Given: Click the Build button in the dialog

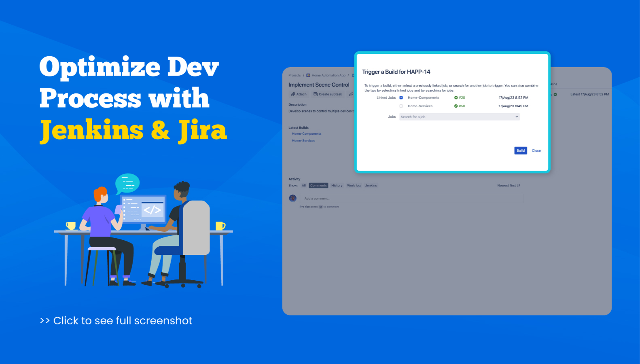Looking at the screenshot, I should (x=521, y=150).
